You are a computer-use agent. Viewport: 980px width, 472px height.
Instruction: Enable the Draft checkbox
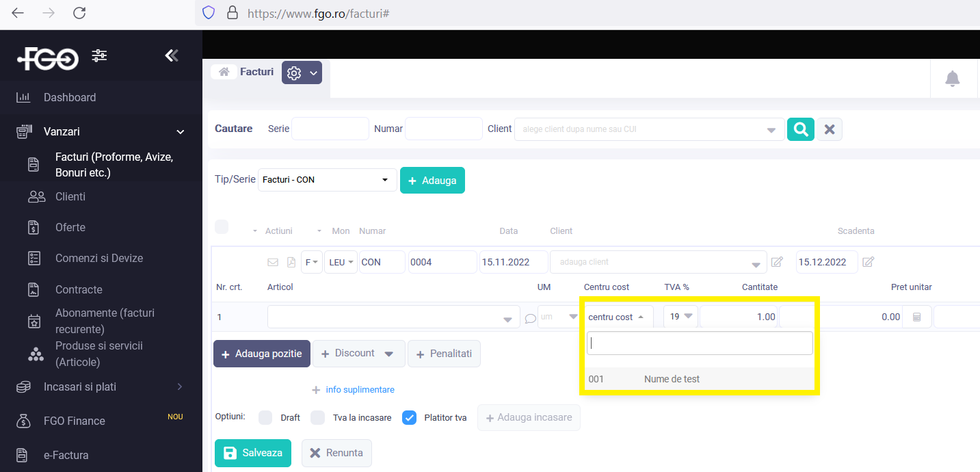coord(265,417)
